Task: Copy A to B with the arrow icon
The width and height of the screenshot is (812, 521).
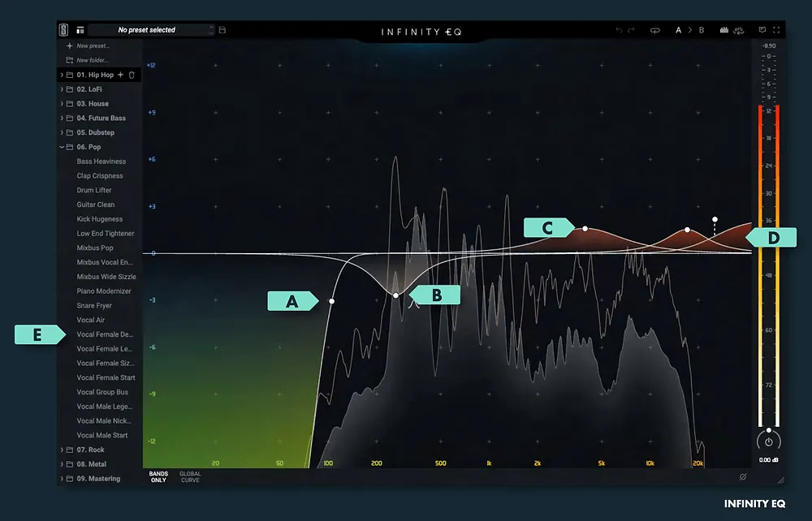Action: coord(689,30)
